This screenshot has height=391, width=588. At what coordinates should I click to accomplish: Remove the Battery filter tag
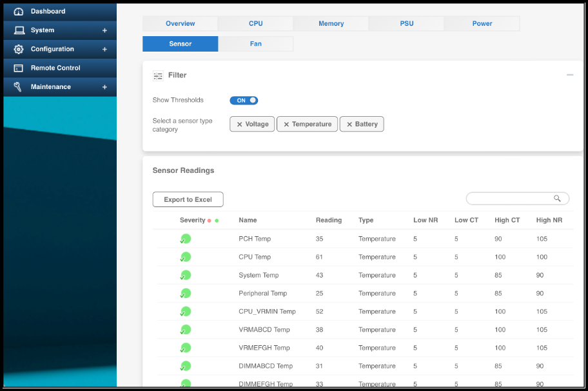pyautogui.click(x=349, y=125)
